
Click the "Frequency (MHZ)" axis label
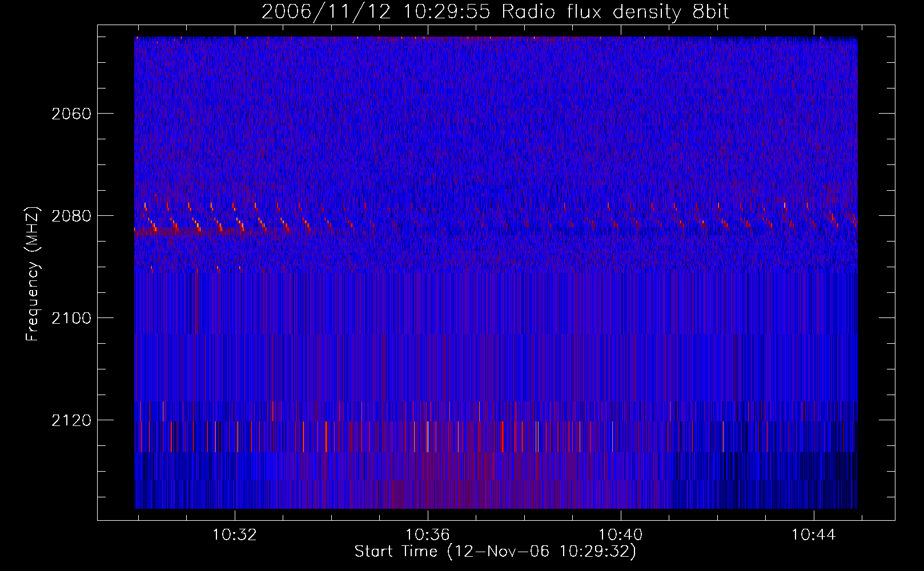(x=33, y=274)
